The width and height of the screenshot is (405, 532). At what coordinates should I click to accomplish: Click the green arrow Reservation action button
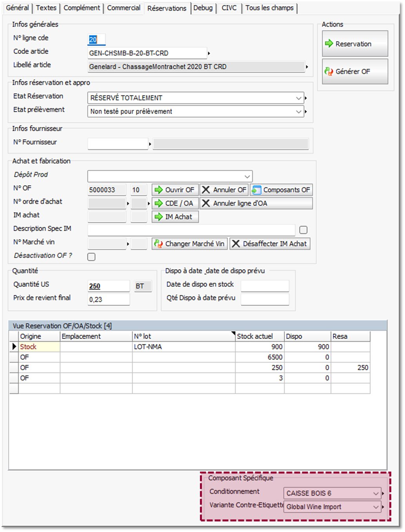354,44
